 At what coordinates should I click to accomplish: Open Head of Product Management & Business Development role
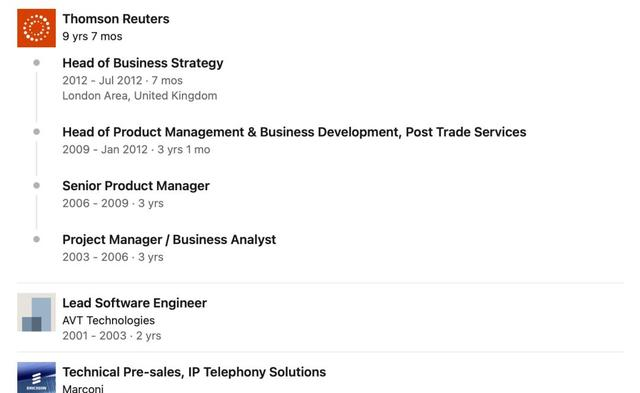[x=294, y=132]
